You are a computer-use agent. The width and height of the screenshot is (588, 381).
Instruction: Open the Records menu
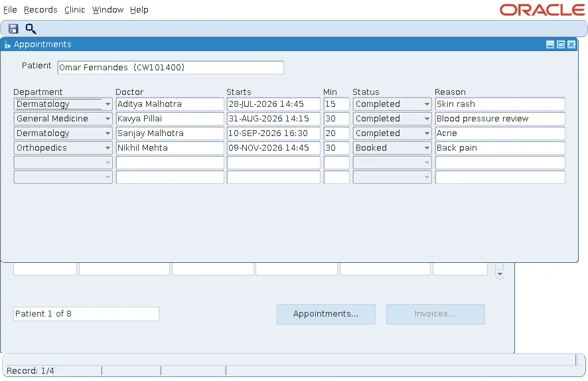40,10
